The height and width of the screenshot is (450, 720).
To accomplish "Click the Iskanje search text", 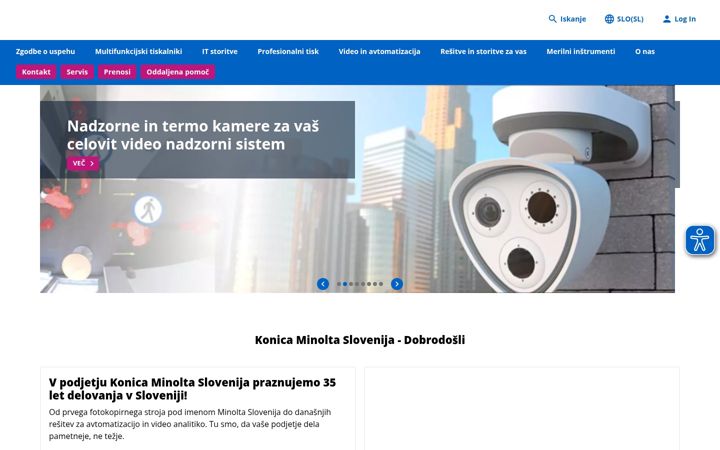I will 573,19.
